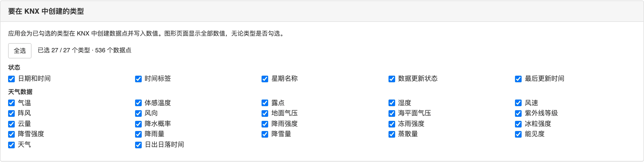Toggle the 时间标签 checkbox
This screenshot has height=162, width=644.
pos(138,79)
